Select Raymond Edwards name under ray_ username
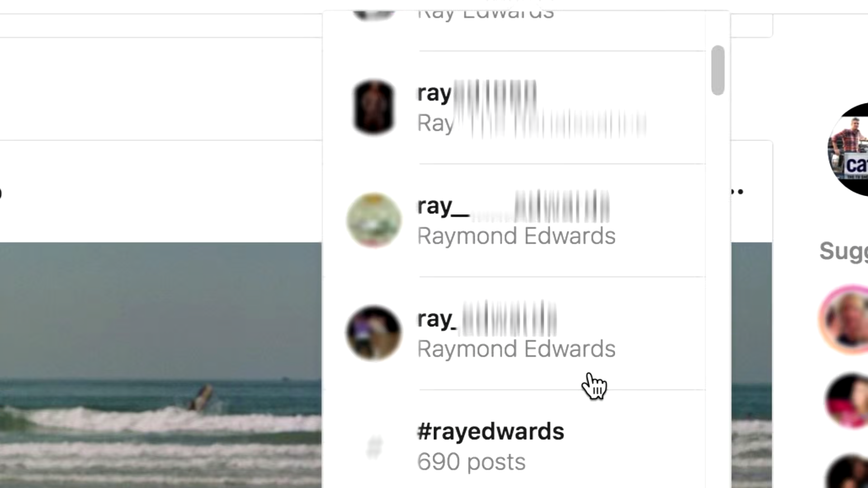This screenshot has height=488, width=868. 516,349
